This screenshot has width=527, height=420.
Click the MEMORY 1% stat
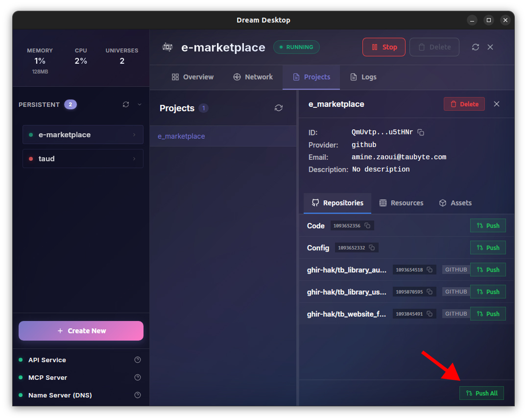40,61
